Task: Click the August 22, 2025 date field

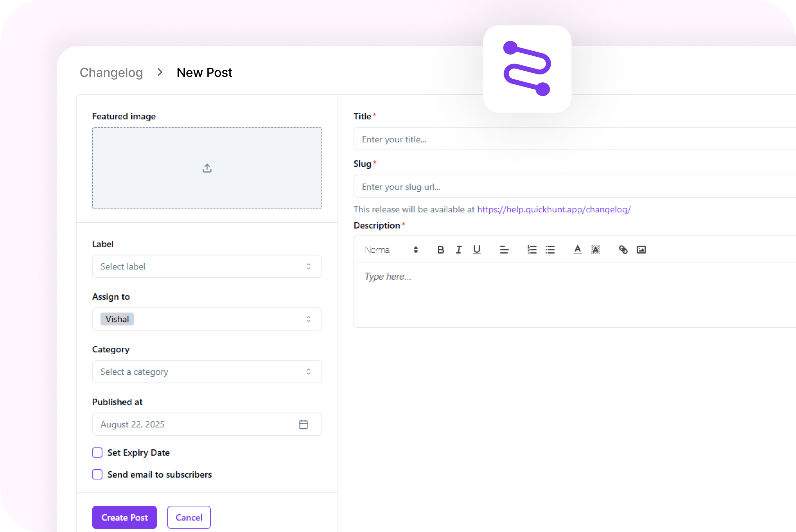Action: pyautogui.click(x=207, y=424)
